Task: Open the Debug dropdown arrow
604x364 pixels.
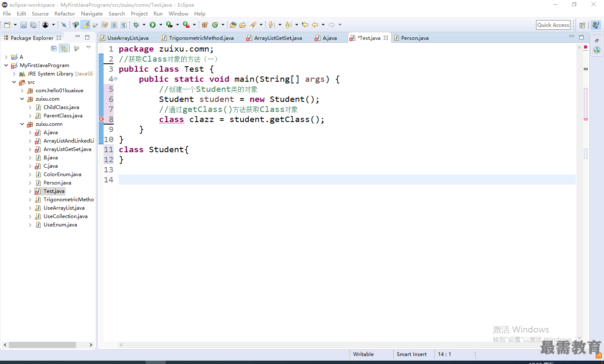Action: (144, 25)
